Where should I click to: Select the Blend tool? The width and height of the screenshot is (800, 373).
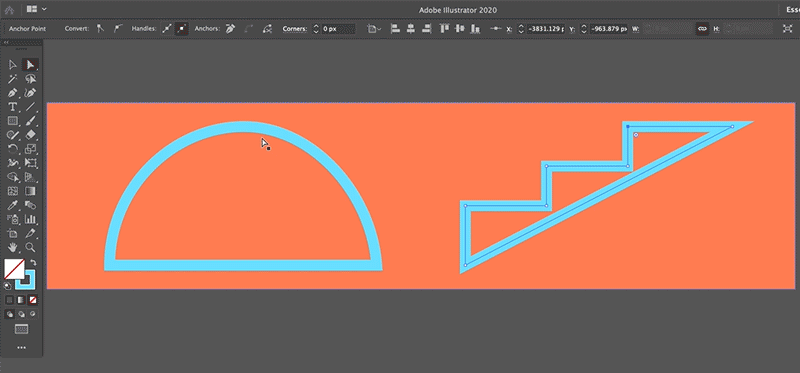pyautogui.click(x=30, y=205)
